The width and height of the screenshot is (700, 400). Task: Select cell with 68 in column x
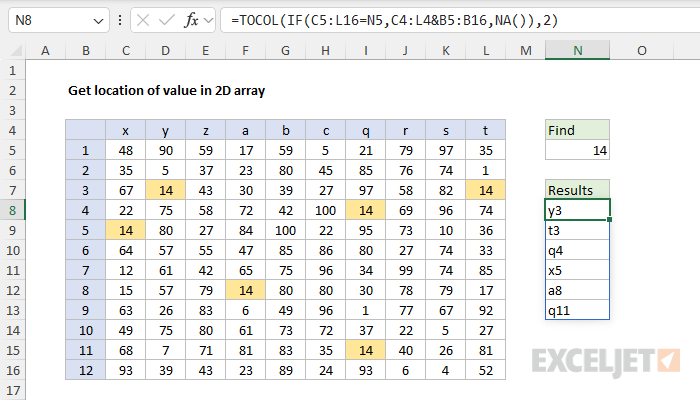pos(125,350)
